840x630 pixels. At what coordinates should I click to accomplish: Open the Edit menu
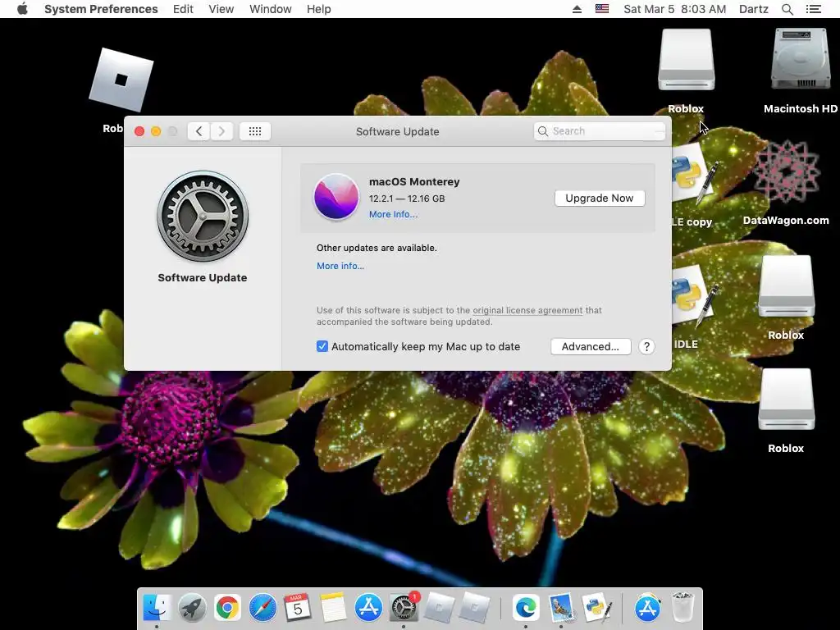[x=183, y=9]
